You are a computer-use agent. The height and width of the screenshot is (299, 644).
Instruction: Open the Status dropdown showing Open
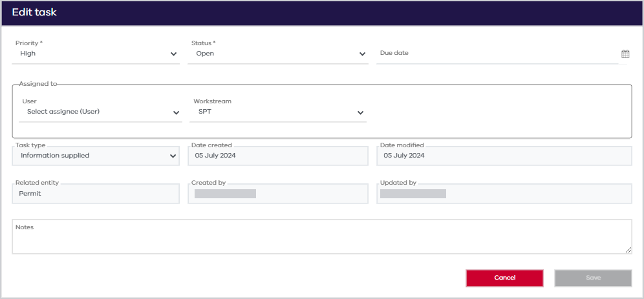coord(277,54)
